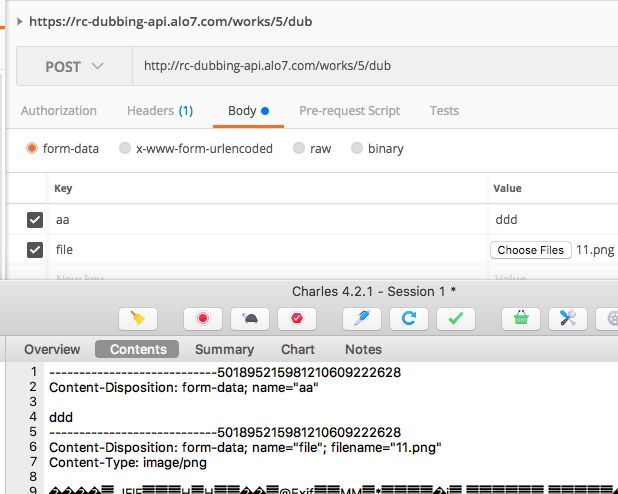
Task: Switch to the Overview tab in Charles
Action: tap(52, 349)
